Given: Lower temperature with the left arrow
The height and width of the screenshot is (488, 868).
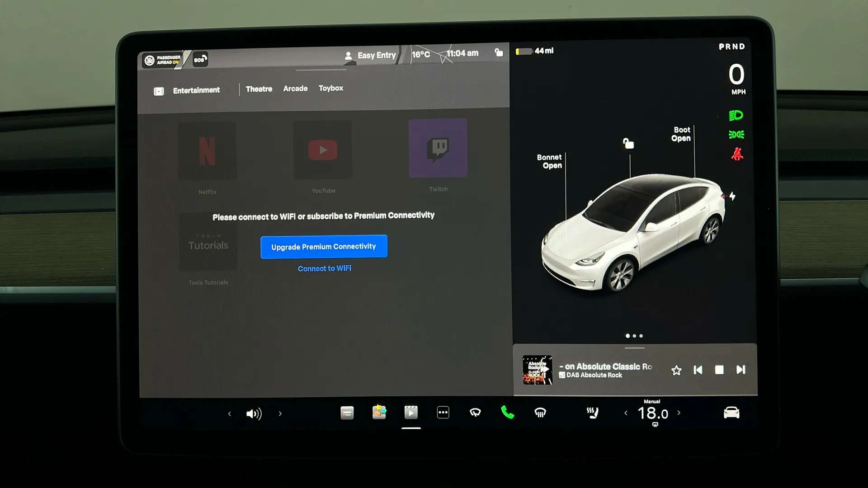Looking at the screenshot, I should pyautogui.click(x=626, y=413).
